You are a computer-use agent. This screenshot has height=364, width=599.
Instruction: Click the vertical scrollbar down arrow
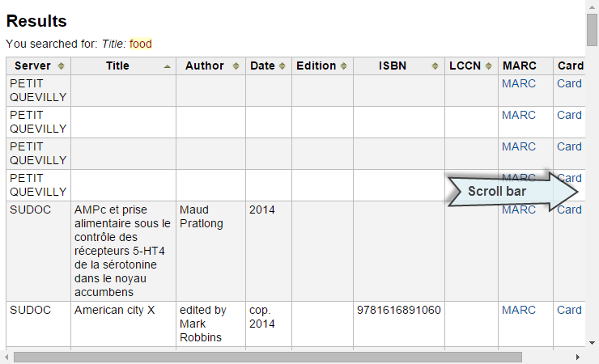[593, 343]
